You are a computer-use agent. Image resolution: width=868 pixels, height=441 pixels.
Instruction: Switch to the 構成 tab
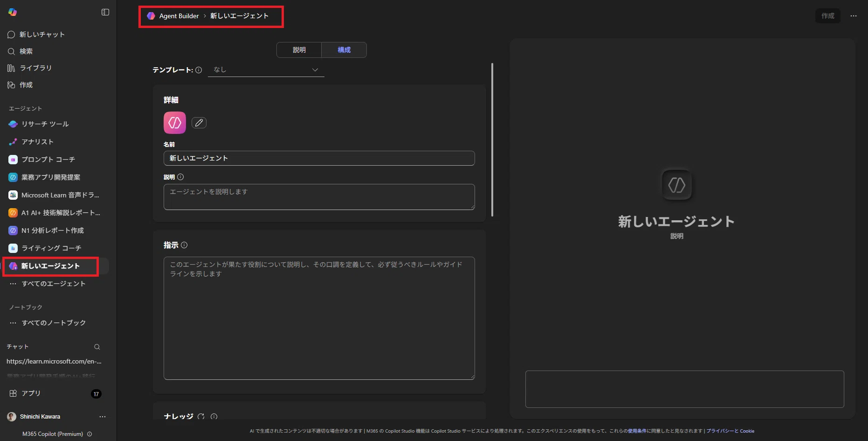(344, 50)
